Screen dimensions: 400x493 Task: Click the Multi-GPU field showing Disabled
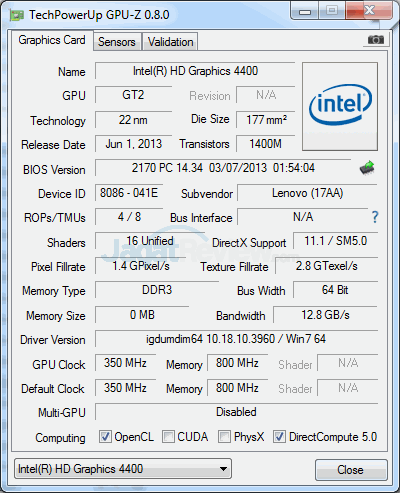tap(236, 412)
